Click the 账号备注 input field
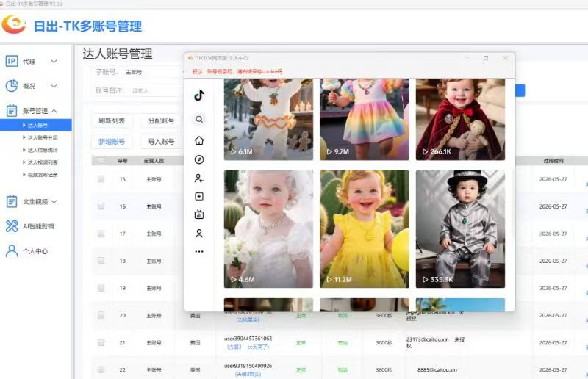This screenshot has height=379, width=588. 156,91
